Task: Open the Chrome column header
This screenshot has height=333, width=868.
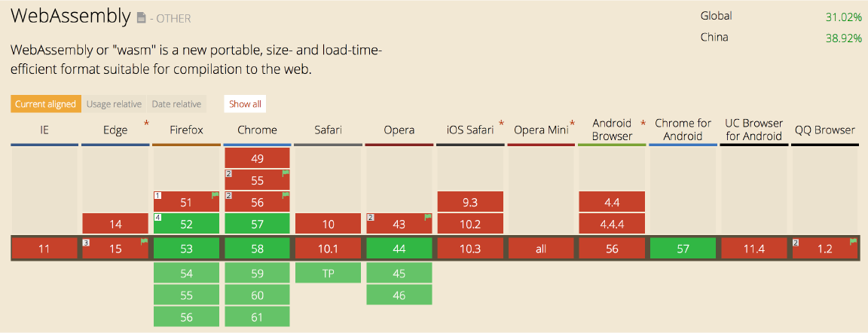Action: click(257, 130)
